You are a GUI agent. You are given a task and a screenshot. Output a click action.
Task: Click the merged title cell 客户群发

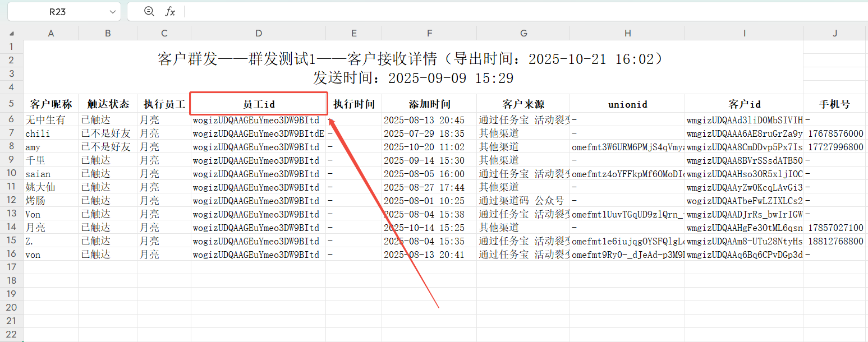413,67
